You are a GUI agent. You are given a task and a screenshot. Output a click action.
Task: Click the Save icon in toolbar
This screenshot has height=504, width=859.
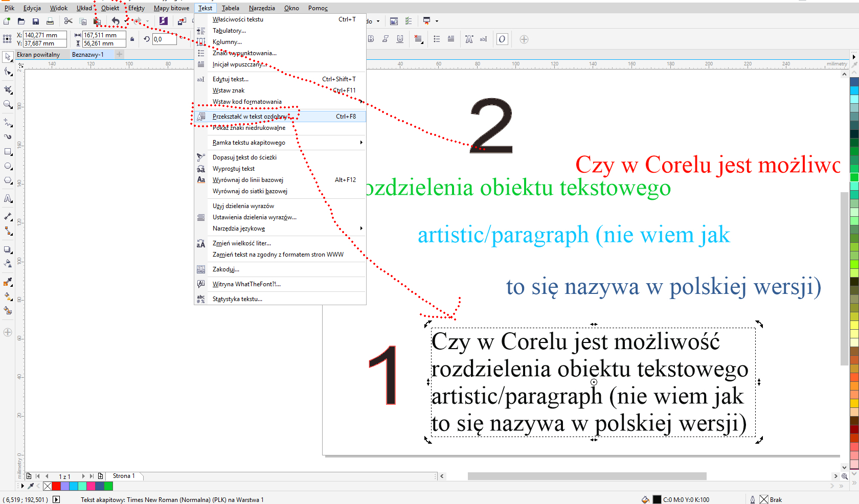pos(35,21)
